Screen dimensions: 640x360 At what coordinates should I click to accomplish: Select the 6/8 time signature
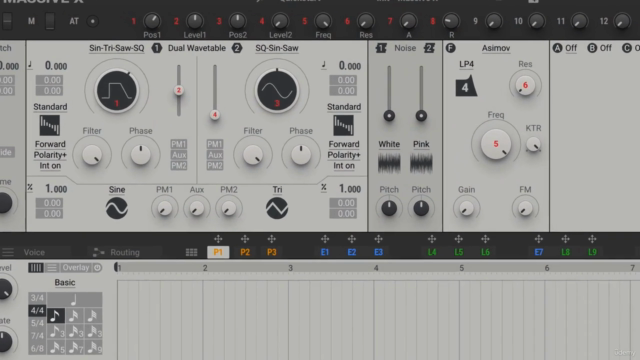pos(37,349)
